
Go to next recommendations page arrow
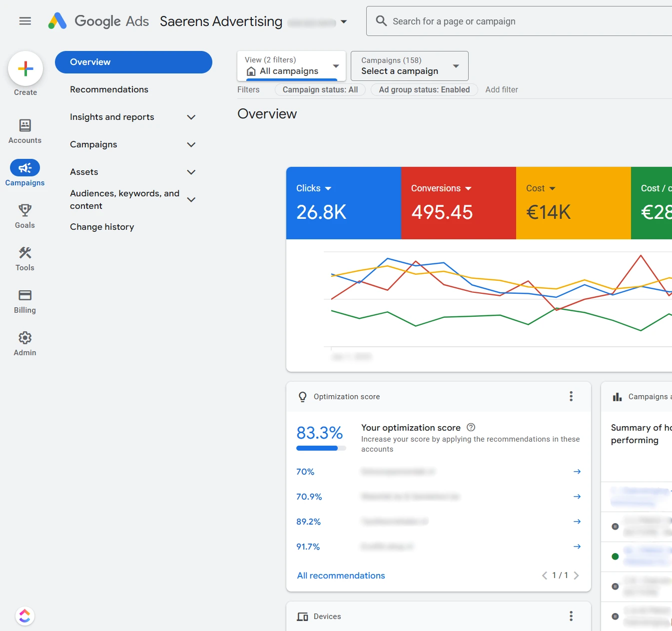coord(576,576)
